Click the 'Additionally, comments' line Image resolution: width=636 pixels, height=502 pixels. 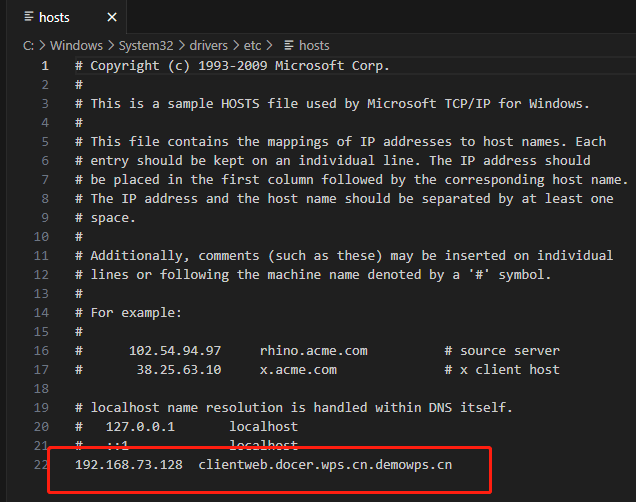pyautogui.click(x=344, y=256)
